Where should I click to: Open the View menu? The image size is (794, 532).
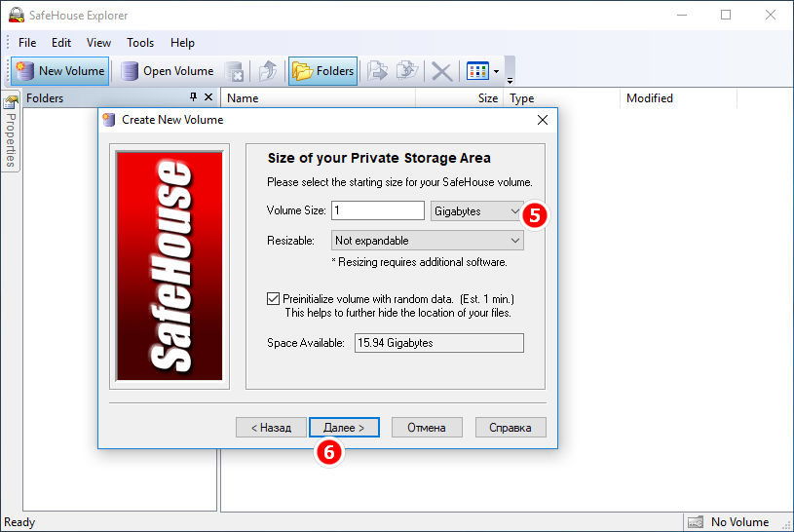coord(98,43)
